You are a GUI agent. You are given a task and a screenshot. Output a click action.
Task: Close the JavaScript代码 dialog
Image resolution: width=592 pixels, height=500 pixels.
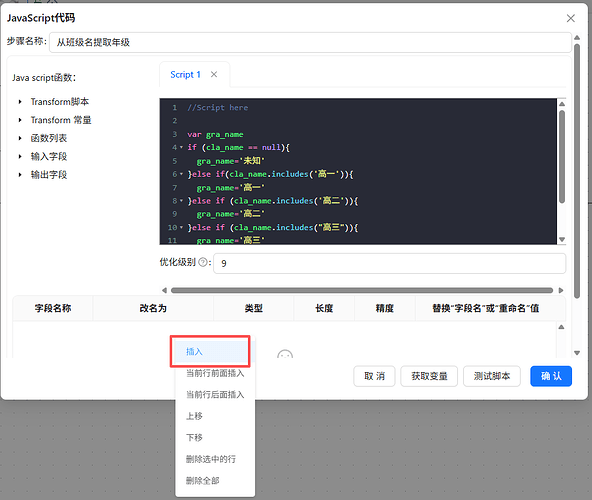point(570,18)
